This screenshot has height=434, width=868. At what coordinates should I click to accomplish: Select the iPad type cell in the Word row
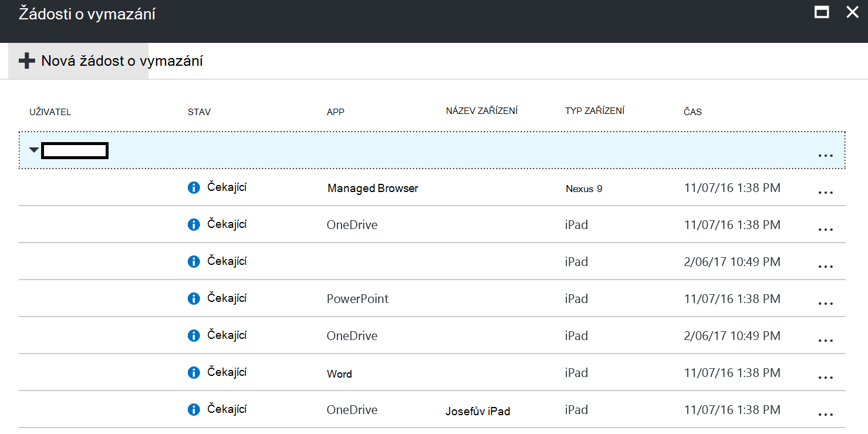point(576,372)
